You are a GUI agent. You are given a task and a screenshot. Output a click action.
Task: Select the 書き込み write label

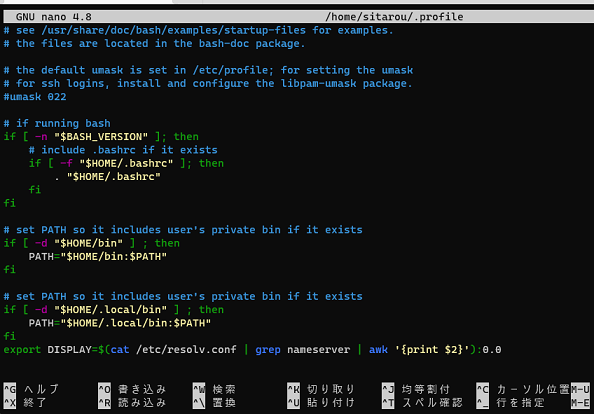tap(142, 389)
